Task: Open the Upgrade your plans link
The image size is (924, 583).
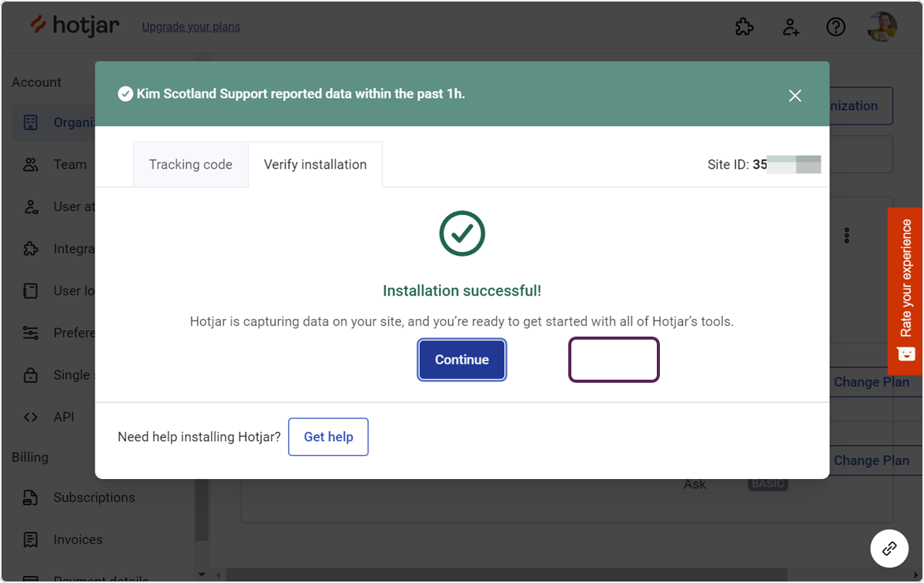Action: click(x=191, y=27)
